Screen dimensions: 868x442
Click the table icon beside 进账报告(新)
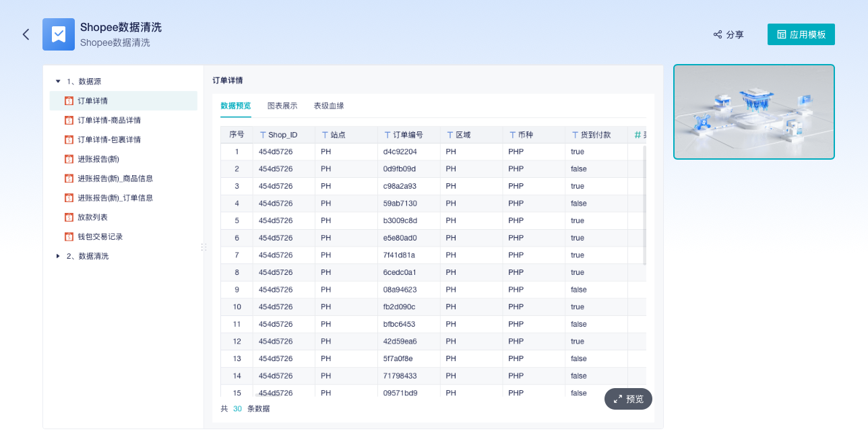69,159
